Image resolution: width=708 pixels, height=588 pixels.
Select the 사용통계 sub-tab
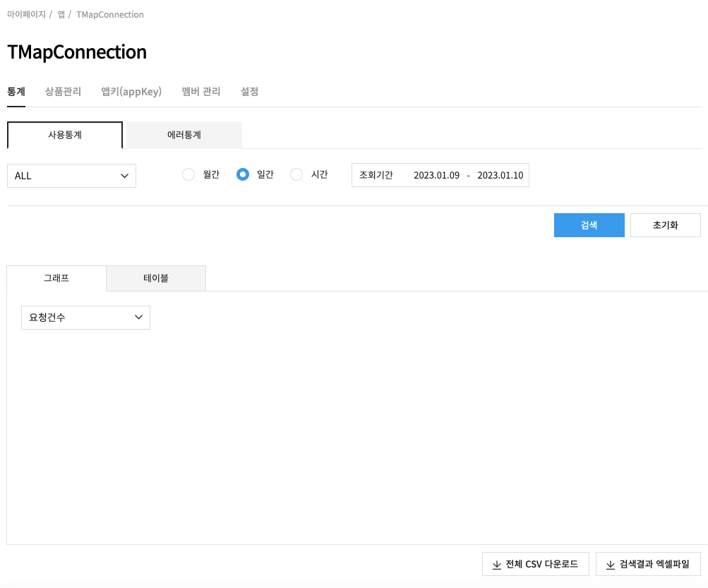(x=65, y=135)
